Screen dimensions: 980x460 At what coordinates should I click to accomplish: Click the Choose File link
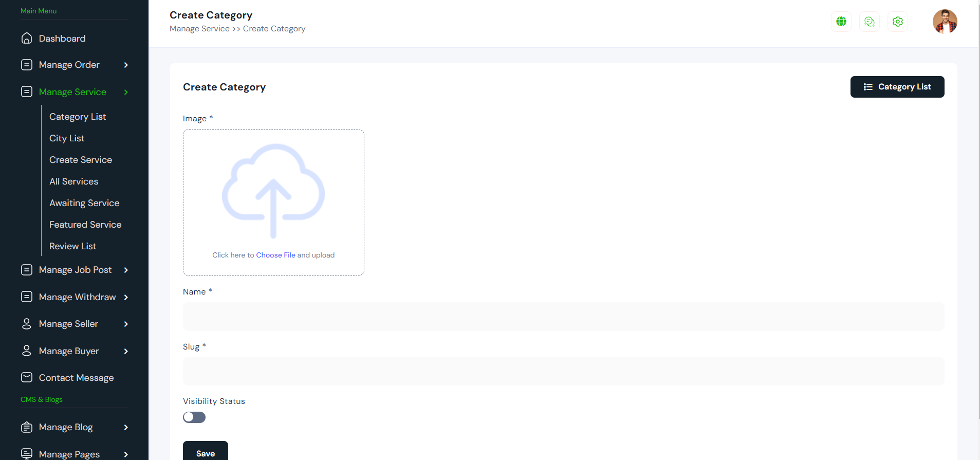click(275, 255)
